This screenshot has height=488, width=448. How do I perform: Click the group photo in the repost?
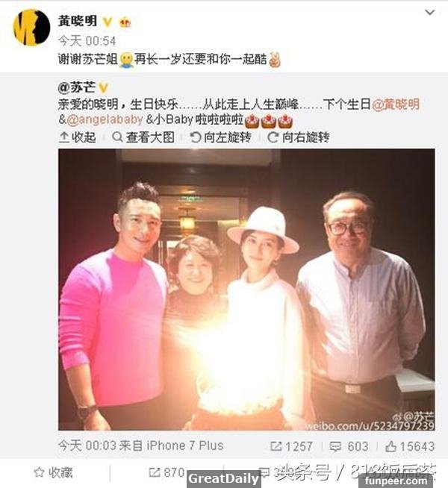[x=246, y=290]
